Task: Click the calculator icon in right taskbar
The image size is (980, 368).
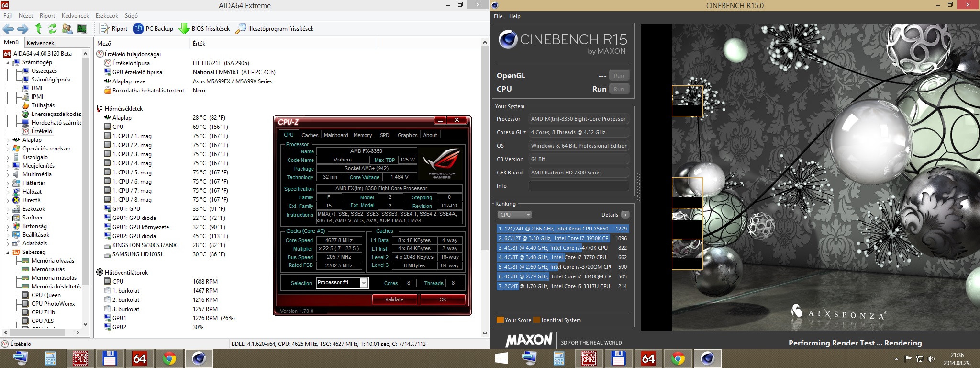Action: [x=559, y=358]
